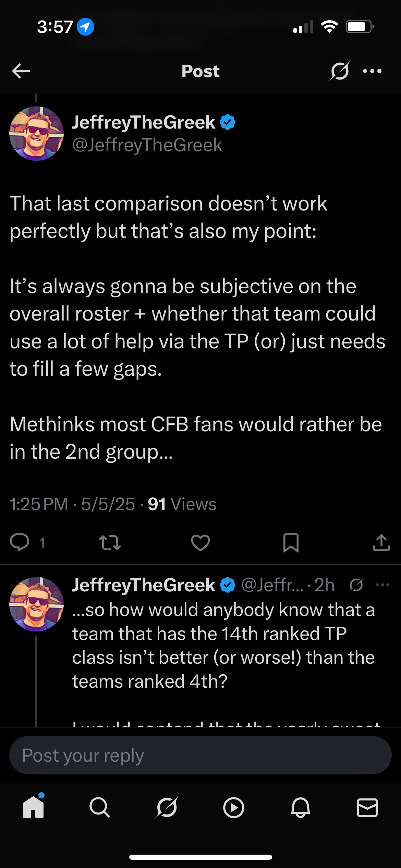
Task: Tap the reply speech bubble icon
Action: point(20,542)
